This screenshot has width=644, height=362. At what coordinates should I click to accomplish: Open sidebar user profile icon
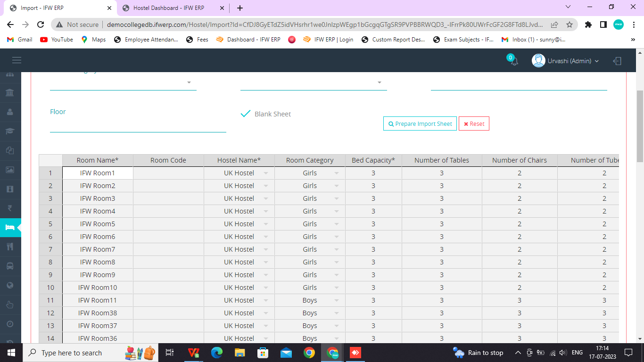[x=10, y=112]
